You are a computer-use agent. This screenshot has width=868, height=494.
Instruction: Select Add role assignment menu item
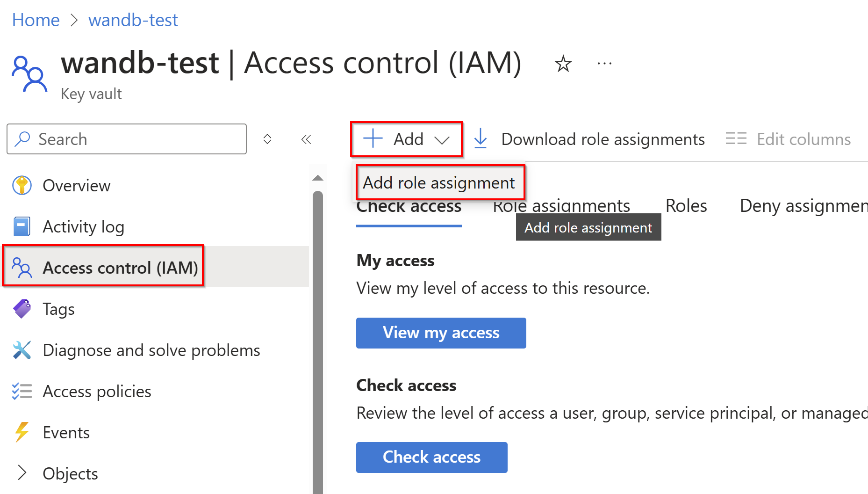coord(439,183)
